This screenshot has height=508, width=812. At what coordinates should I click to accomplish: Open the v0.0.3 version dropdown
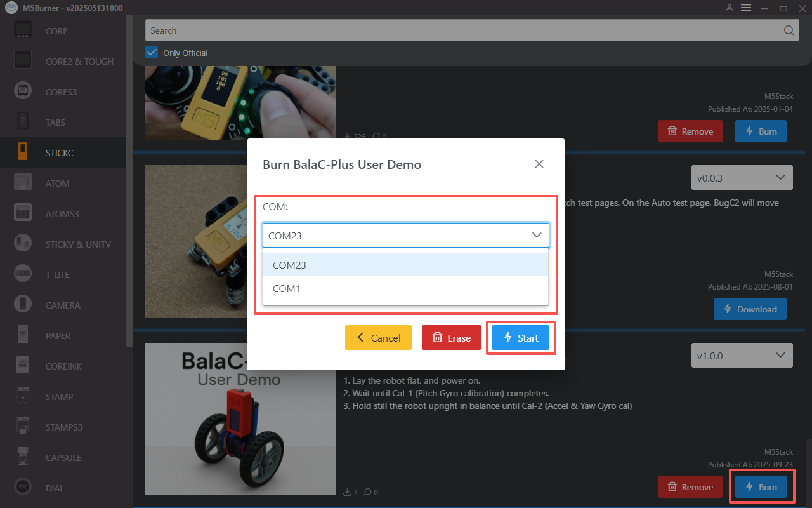[742, 178]
